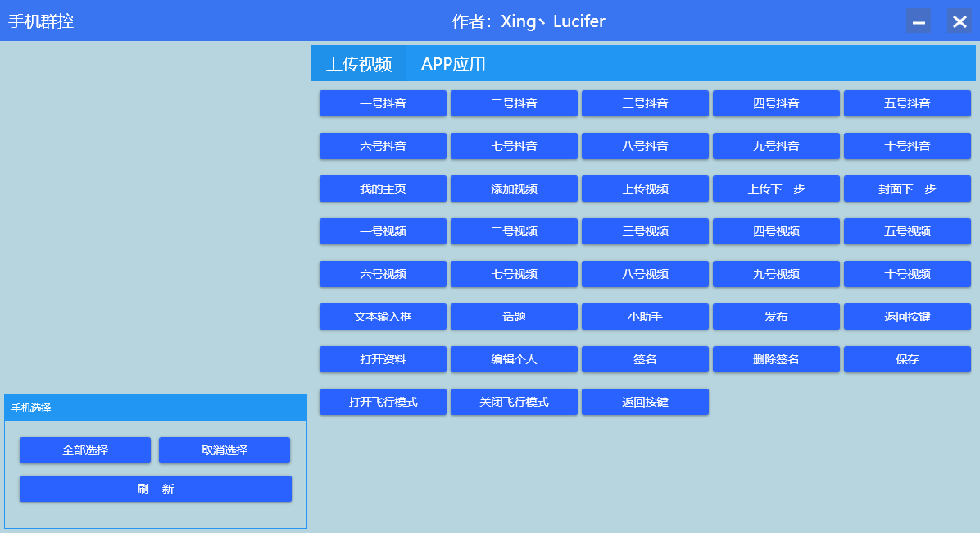
Task: Tap 上传下一步
Action: (776, 189)
